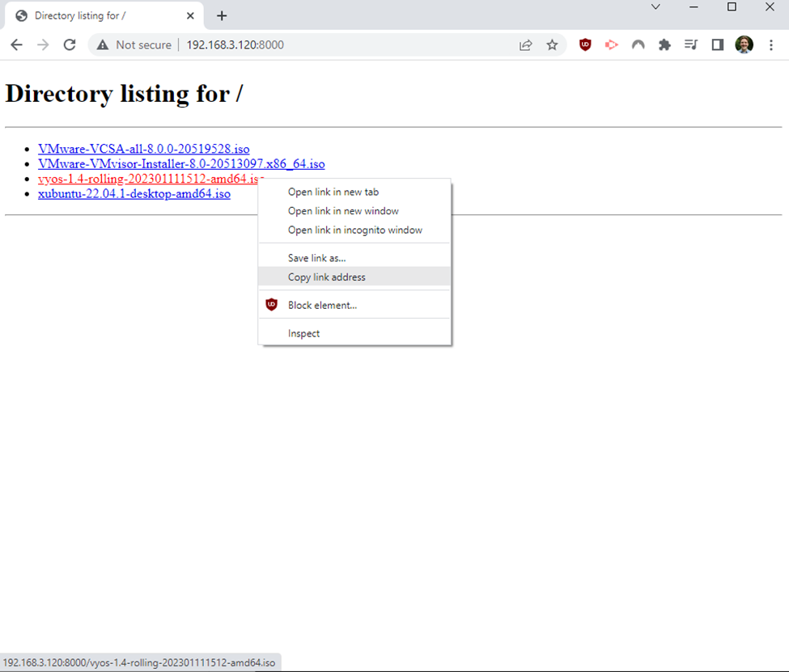Open the Chrome three-dot menu
789x672 pixels.
(771, 44)
